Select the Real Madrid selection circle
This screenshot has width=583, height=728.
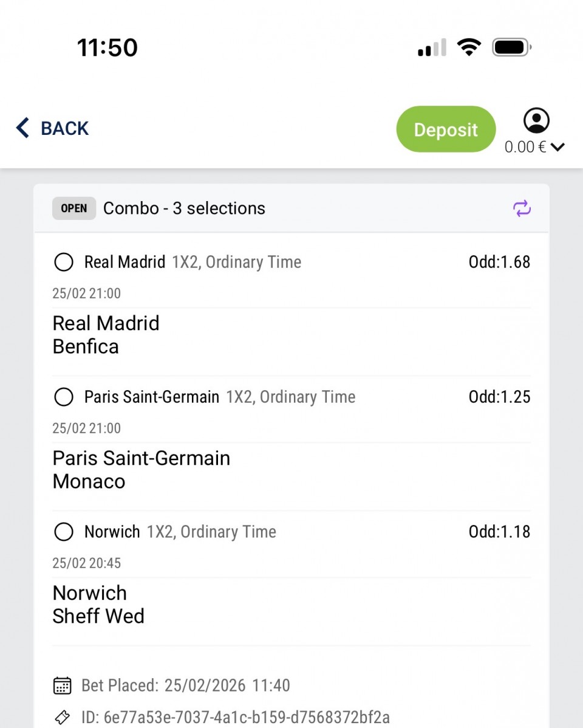click(x=64, y=263)
